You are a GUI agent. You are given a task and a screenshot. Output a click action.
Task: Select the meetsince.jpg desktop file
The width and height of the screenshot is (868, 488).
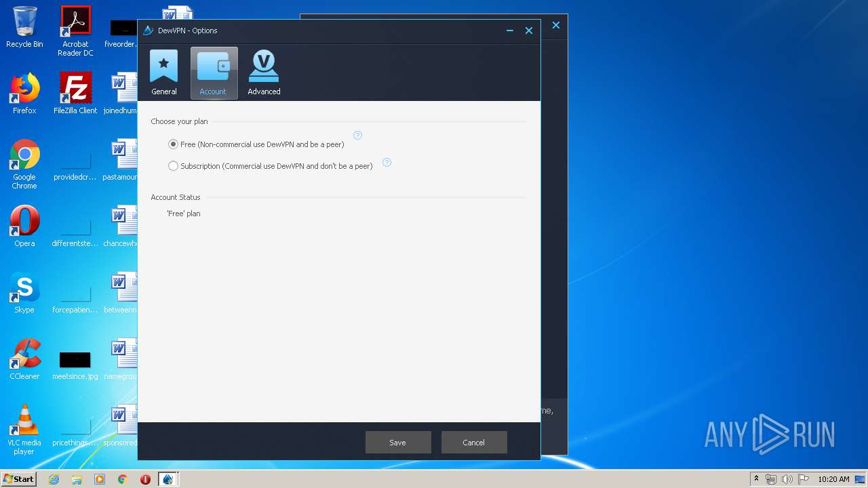(x=75, y=365)
